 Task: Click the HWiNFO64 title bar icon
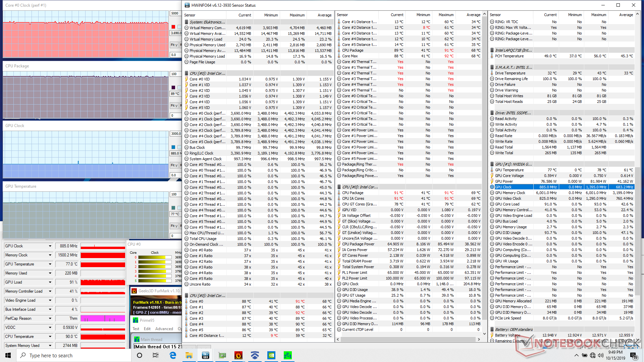pos(186,5)
